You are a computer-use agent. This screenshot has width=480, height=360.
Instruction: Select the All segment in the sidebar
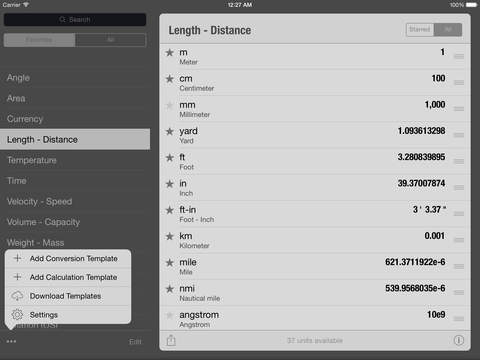pos(111,40)
